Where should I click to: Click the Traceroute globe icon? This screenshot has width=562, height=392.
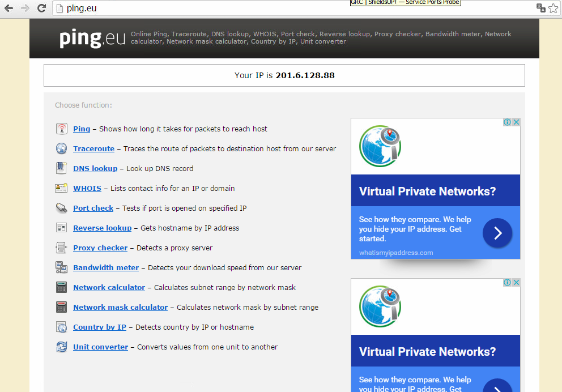(62, 148)
